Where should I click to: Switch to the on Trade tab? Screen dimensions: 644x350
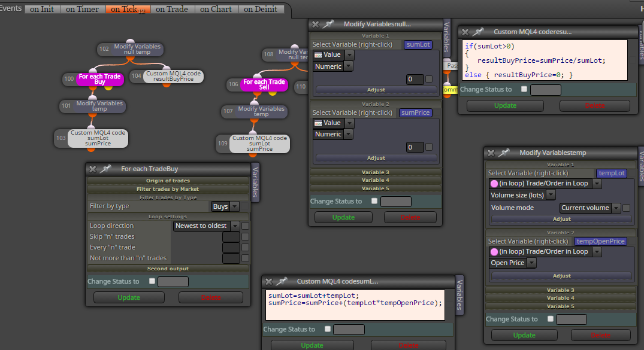pyautogui.click(x=172, y=9)
